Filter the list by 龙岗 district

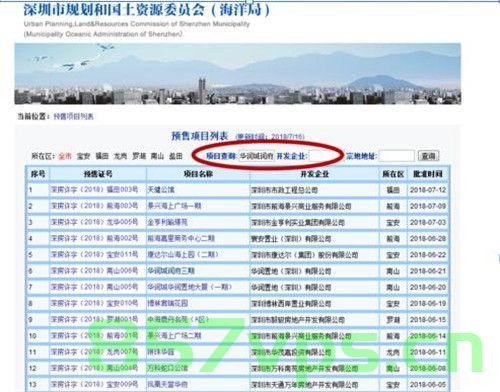[x=120, y=156]
